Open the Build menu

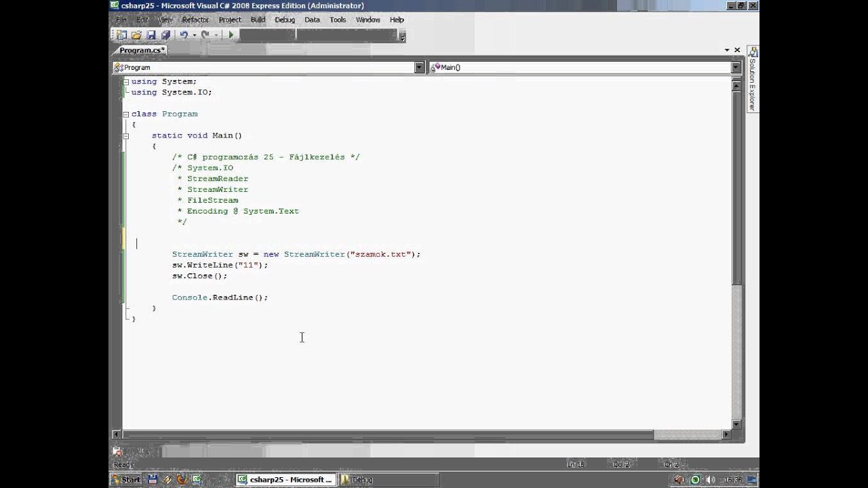[x=258, y=20]
